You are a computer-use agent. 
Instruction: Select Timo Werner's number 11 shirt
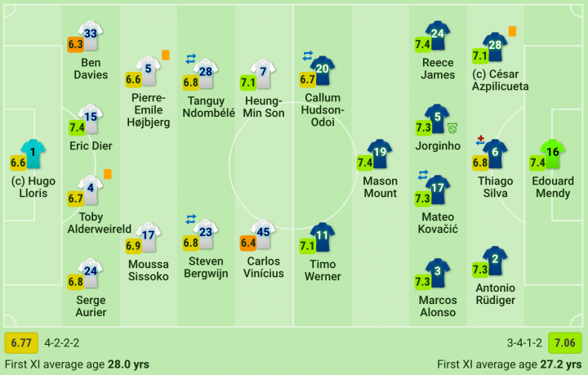(322, 237)
